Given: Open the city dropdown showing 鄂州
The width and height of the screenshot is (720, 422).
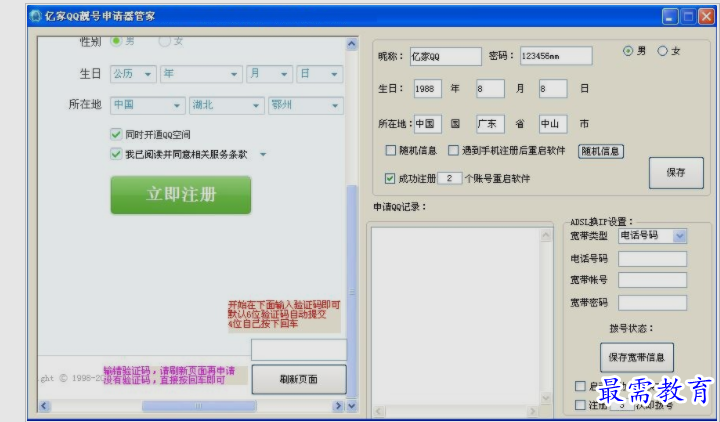Looking at the screenshot, I should (x=305, y=105).
